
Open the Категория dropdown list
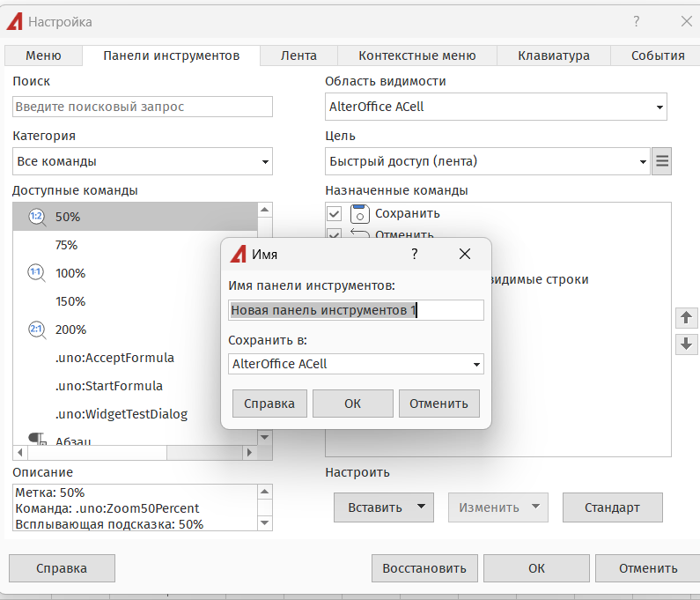(265, 162)
